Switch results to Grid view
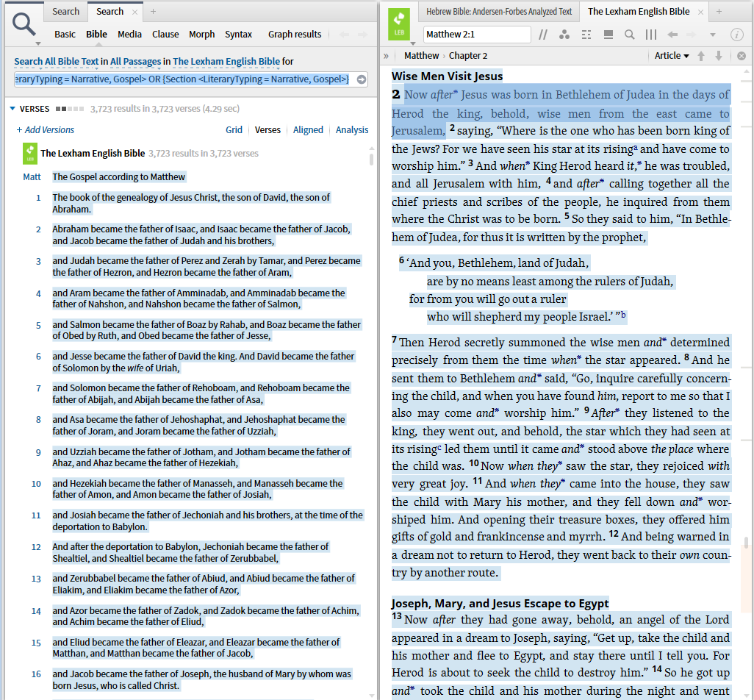The height and width of the screenshot is (700, 754). (234, 130)
